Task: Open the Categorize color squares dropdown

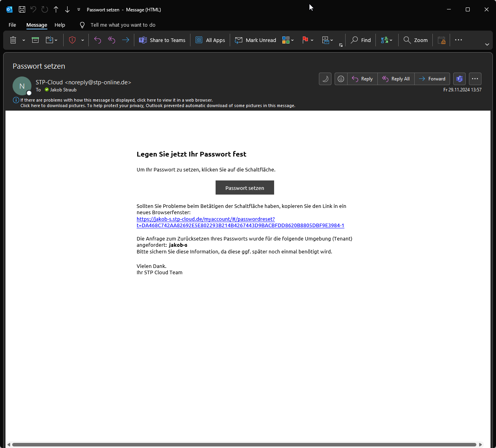Action: click(288, 40)
